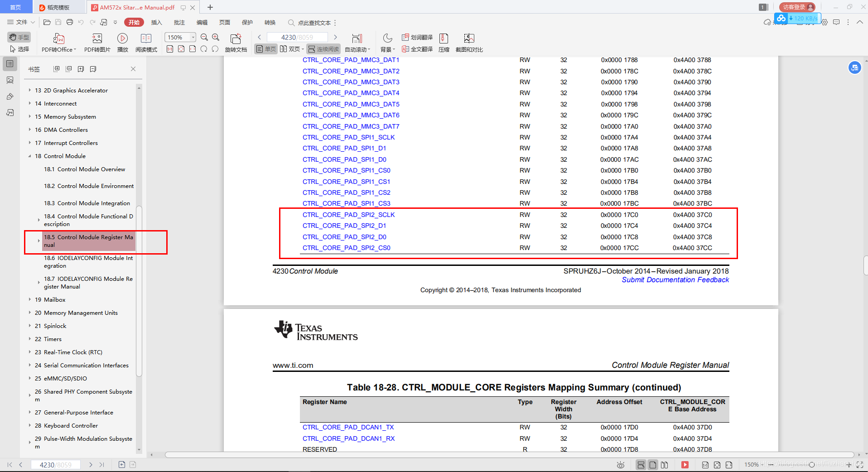Switch to the 稻壳模板 tab
The height and width of the screenshot is (472, 868).
coord(59,7)
